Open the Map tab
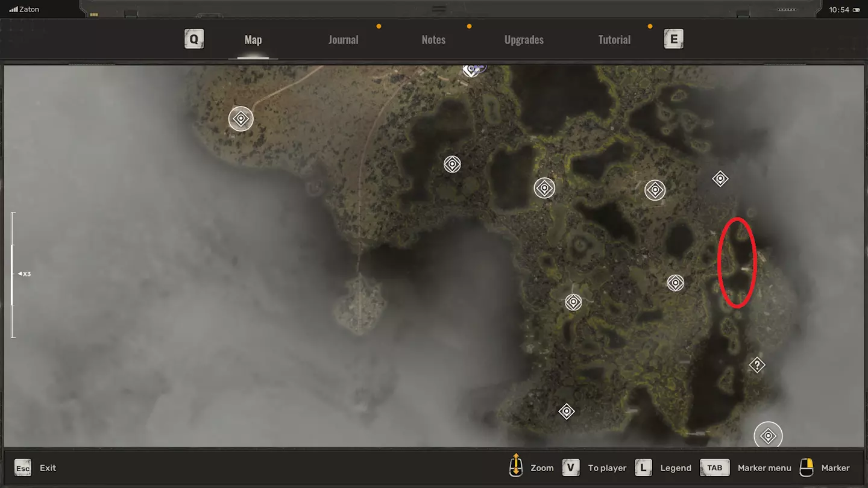This screenshot has width=868, height=488. 253,40
